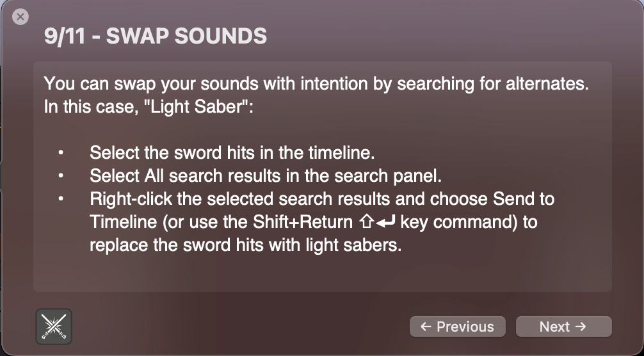644x356 pixels.
Task: Close the Swap Sounds tutorial popup
Action: (20, 17)
